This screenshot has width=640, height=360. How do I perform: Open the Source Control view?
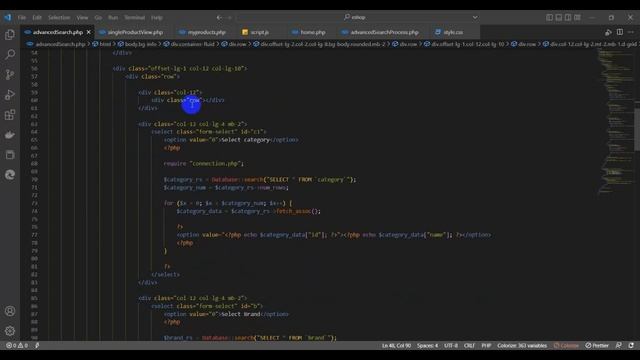pyautogui.click(x=10, y=74)
